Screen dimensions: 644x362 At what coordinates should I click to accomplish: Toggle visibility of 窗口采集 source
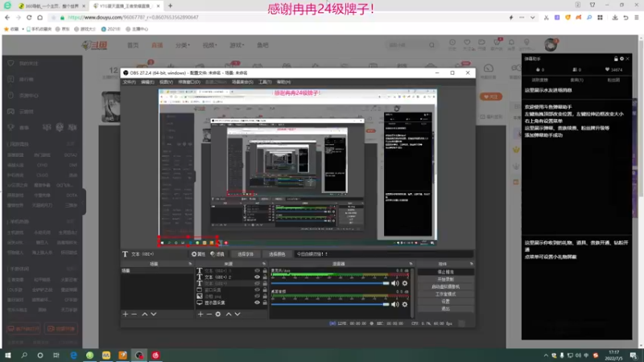pos(257,290)
